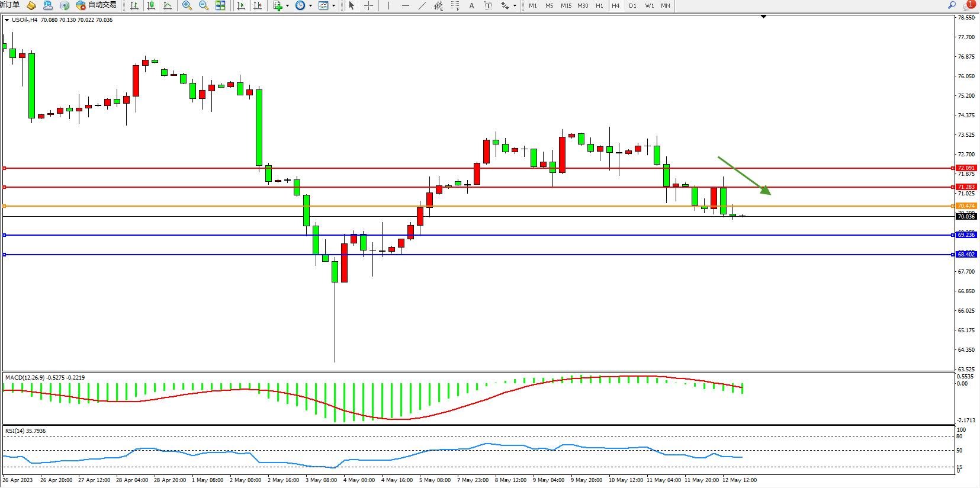
Task: Enable the chart auto-scroll button
Action: pyautogui.click(x=241, y=5)
